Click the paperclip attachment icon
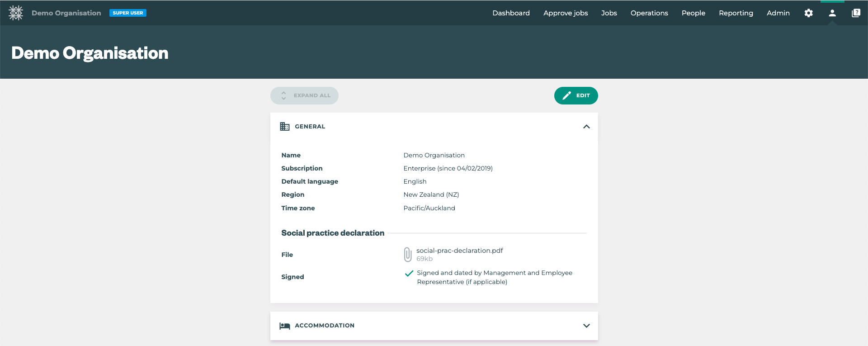This screenshot has width=868, height=346. (408, 255)
